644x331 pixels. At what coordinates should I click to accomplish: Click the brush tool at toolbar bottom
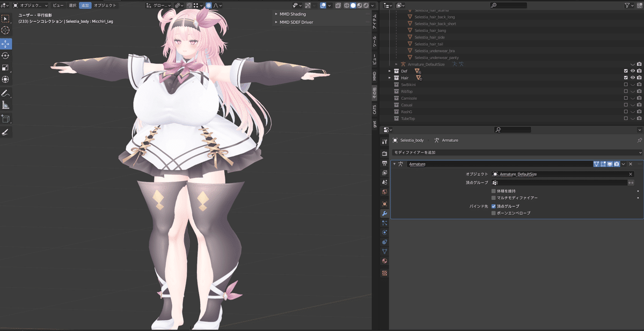6,132
